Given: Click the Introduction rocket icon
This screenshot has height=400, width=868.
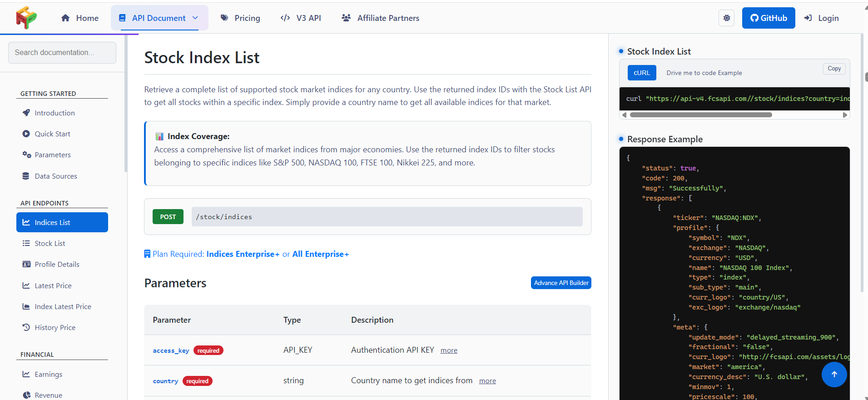Looking at the screenshot, I should pyautogui.click(x=26, y=113).
